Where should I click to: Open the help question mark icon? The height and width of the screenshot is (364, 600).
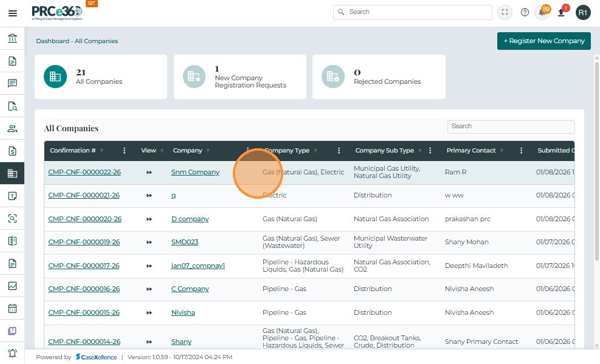click(525, 12)
